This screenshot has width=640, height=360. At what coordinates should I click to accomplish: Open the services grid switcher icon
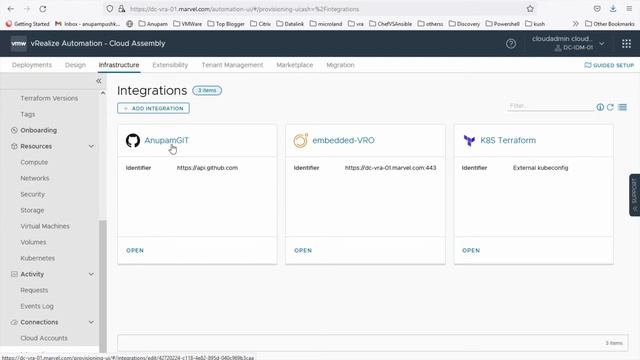626,44
